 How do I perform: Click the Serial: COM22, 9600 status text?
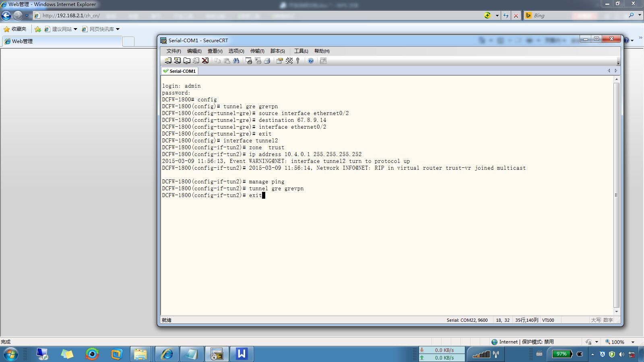(x=467, y=320)
